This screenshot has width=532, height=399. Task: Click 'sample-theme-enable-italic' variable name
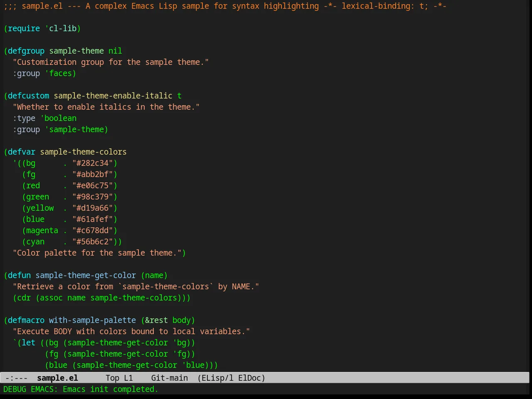pyautogui.click(x=113, y=96)
